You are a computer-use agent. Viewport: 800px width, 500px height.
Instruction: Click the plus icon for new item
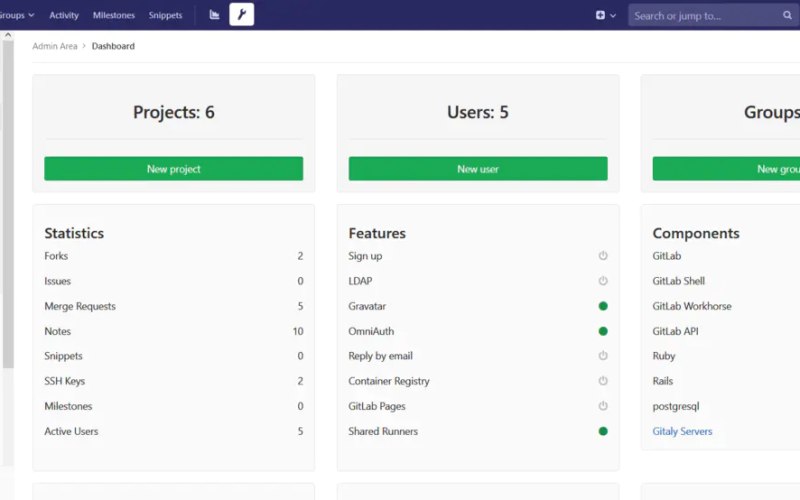pyautogui.click(x=601, y=15)
